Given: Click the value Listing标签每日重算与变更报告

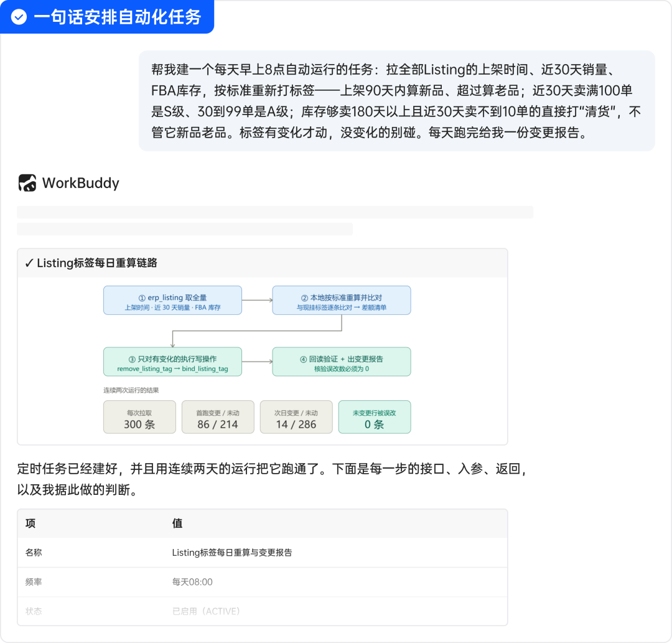Looking at the screenshot, I should 232,553.
